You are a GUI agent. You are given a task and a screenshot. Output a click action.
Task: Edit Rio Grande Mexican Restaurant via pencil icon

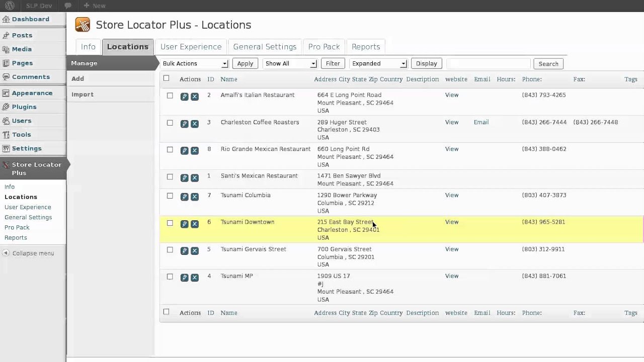[184, 150]
